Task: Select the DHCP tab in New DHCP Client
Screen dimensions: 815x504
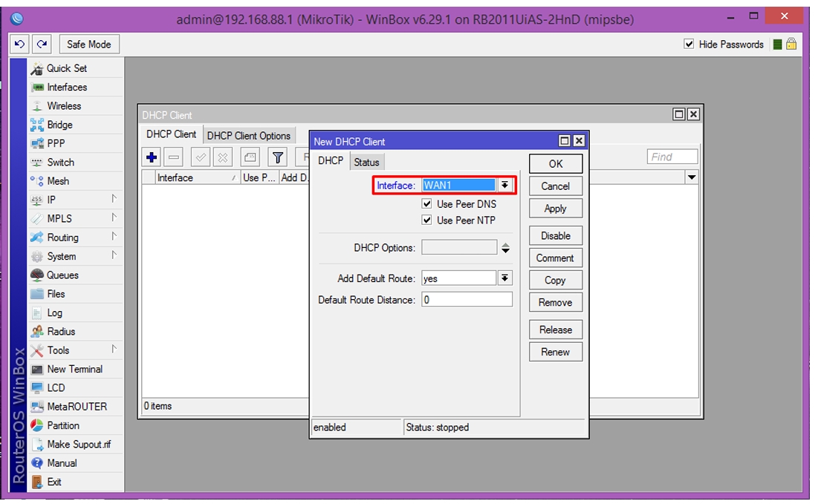Action: pyautogui.click(x=331, y=161)
